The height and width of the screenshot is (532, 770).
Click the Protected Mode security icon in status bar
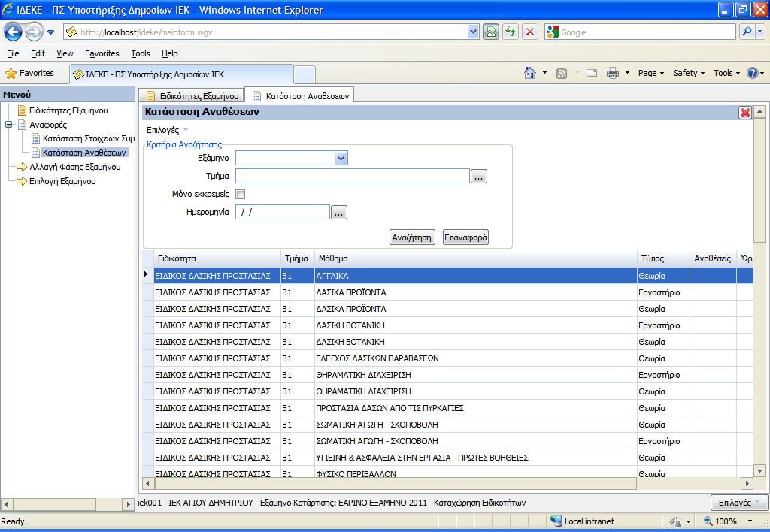pos(676,521)
